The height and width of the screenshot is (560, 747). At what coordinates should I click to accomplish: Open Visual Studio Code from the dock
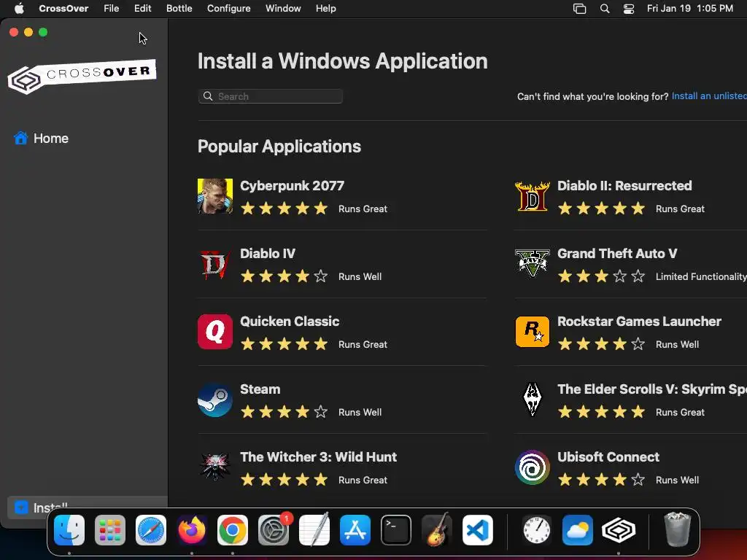[x=477, y=530]
